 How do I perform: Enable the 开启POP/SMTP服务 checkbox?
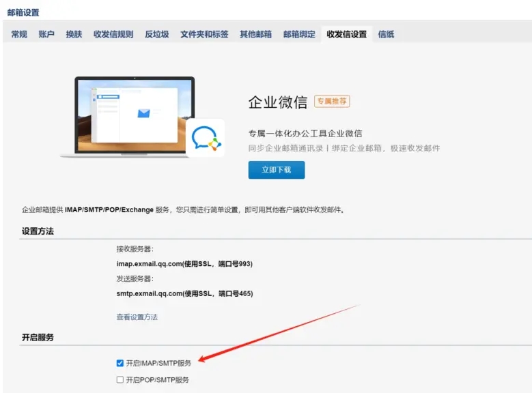click(x=120, y=379)
